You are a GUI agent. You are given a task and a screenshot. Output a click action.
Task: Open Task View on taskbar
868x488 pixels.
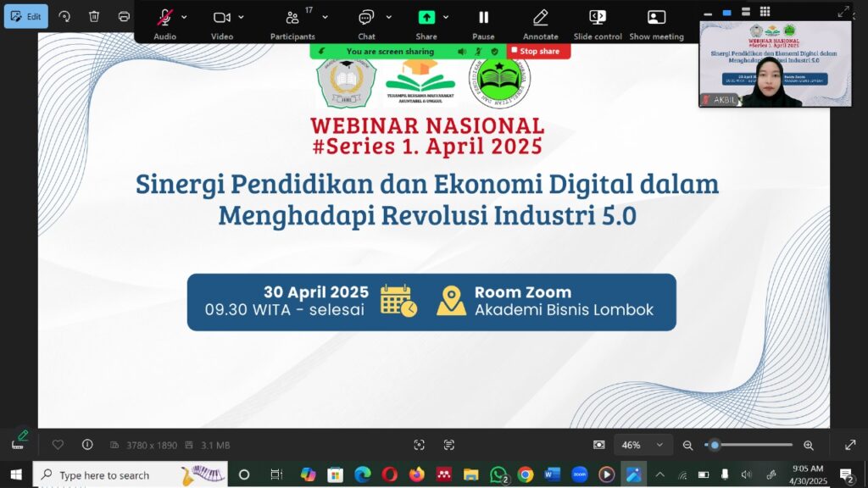(x=275, y=474)
